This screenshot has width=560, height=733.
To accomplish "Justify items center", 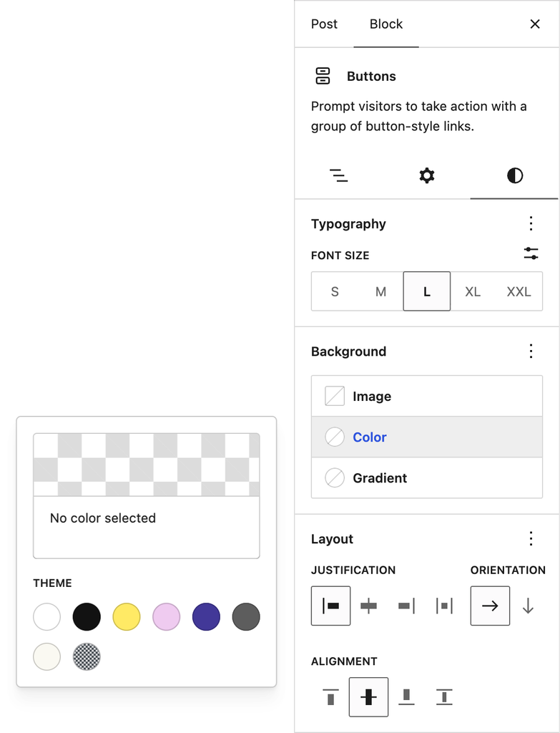I will pos(368,606).
